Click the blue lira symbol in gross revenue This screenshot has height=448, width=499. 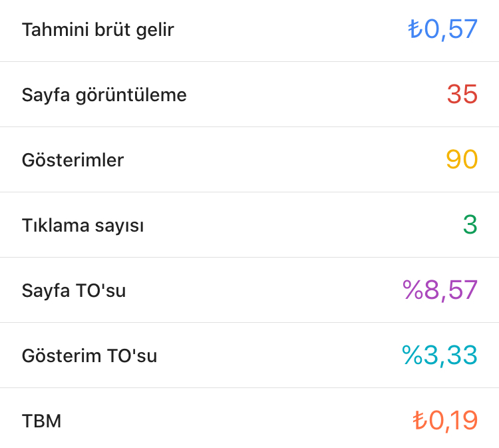(415, 29)
